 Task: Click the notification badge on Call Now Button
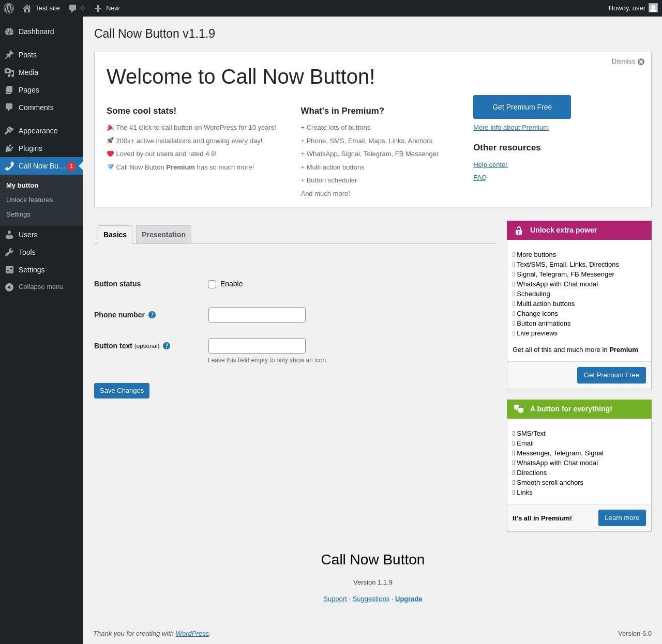point(71,166)
